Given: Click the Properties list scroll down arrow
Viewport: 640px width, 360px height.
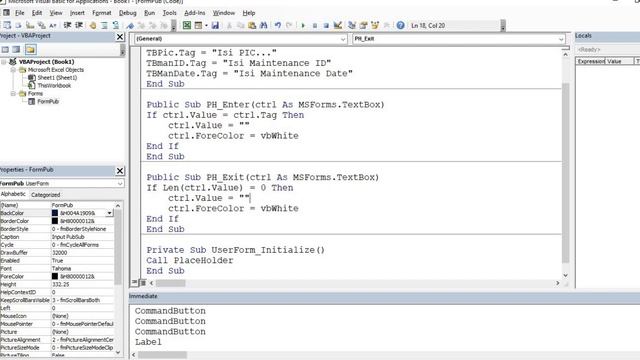Looking at the screenshot, I should [x=118, y=352].
